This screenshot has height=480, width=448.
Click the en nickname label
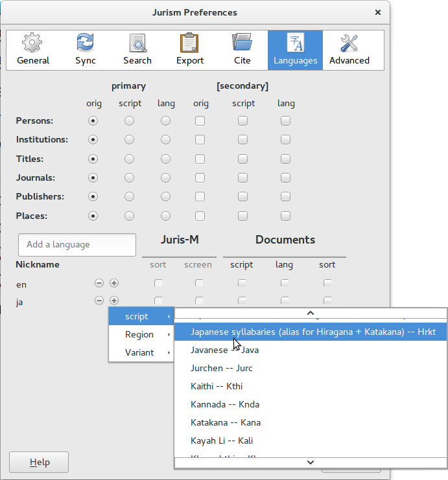[x=21, y=284]
